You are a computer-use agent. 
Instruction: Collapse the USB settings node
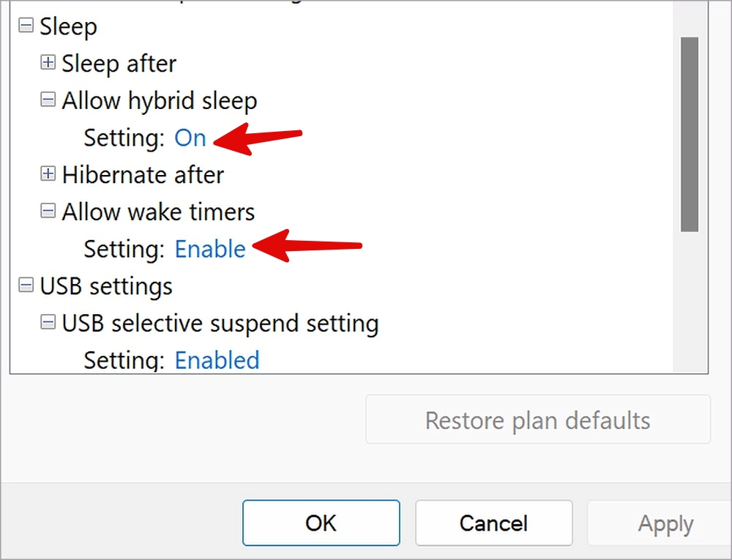point(26,285)
